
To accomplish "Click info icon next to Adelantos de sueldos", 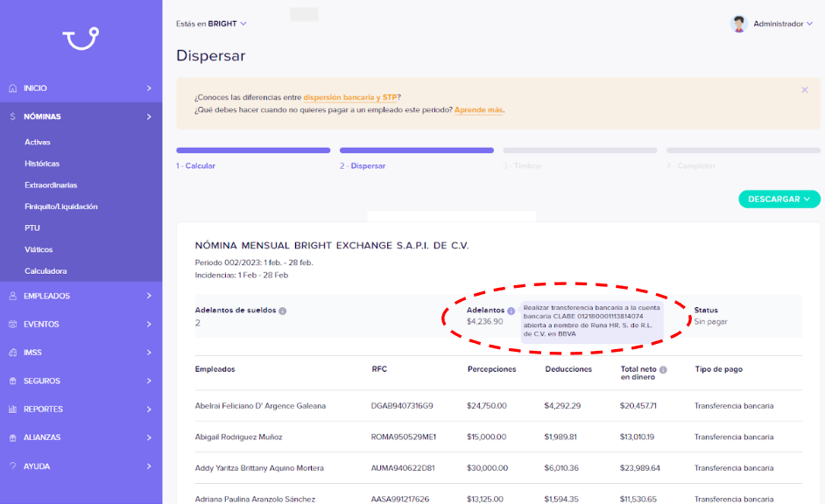I will tap(283, 311).
